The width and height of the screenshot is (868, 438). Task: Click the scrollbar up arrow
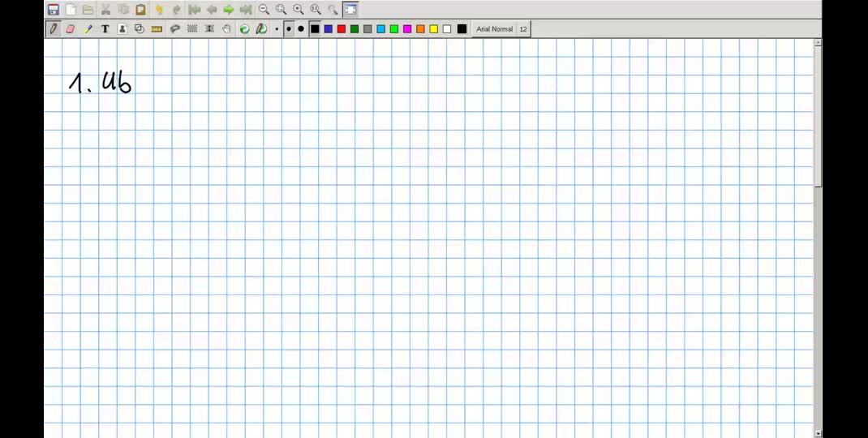[818, 42]
